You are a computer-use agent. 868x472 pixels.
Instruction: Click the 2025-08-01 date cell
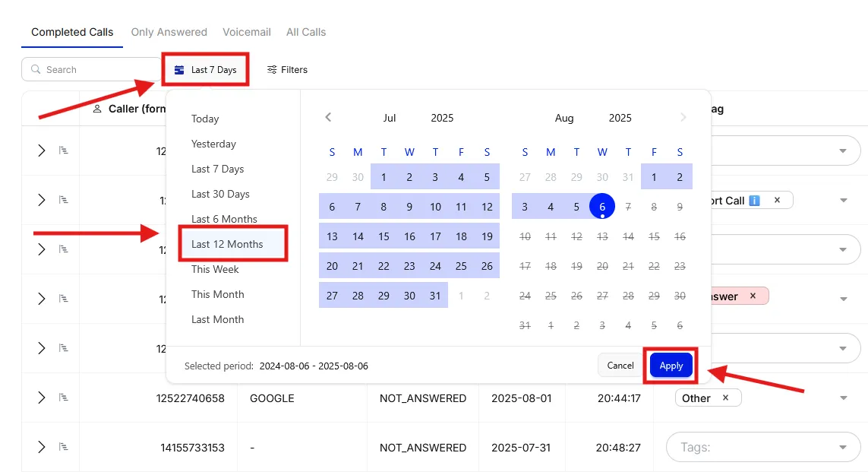pos(522,398)
